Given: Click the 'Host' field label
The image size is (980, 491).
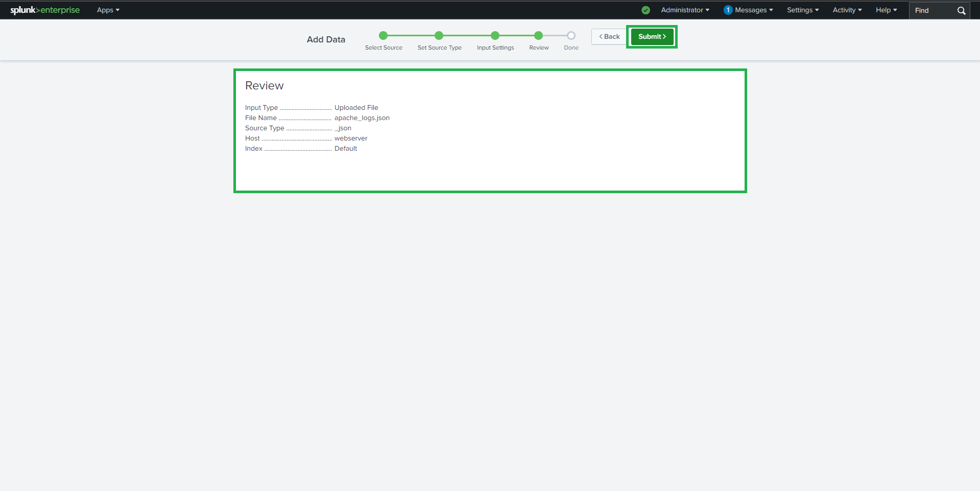Looking at the screenshot, I should pos(252,138).
